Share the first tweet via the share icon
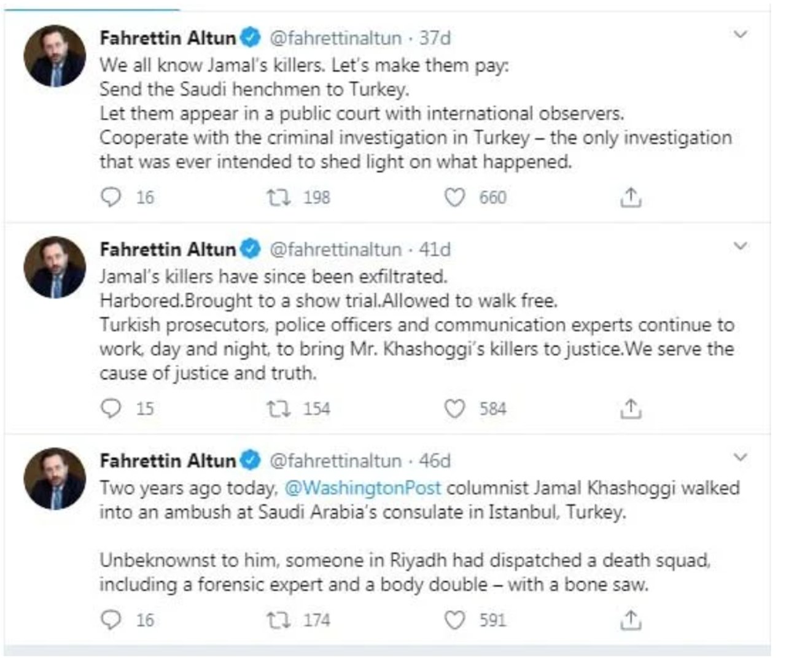The image size is (786, 672). 630,197
